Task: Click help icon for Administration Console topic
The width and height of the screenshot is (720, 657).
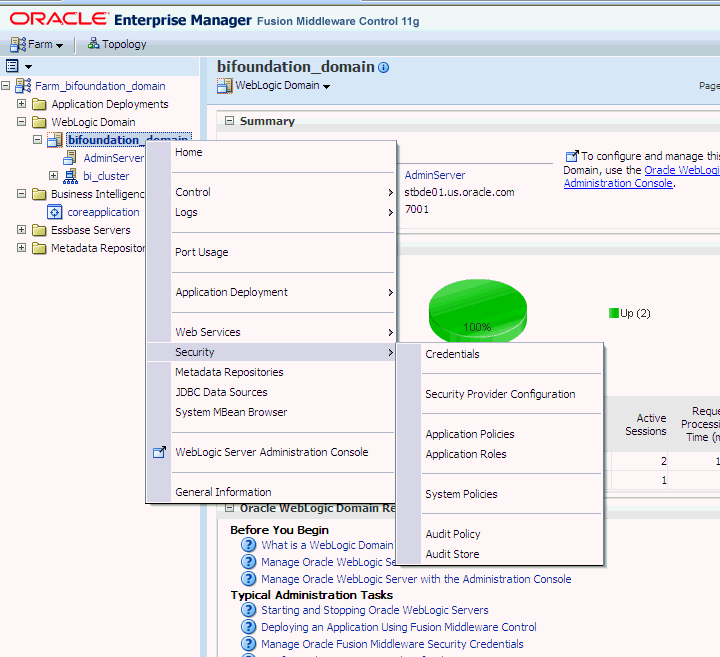Action: point(248,579)
